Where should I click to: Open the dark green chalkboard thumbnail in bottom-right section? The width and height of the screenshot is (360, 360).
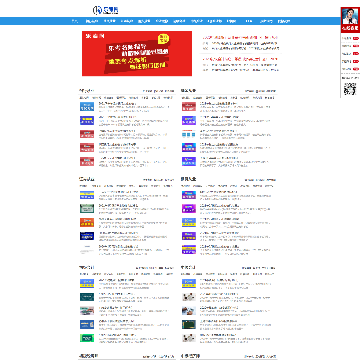[189, 324]
